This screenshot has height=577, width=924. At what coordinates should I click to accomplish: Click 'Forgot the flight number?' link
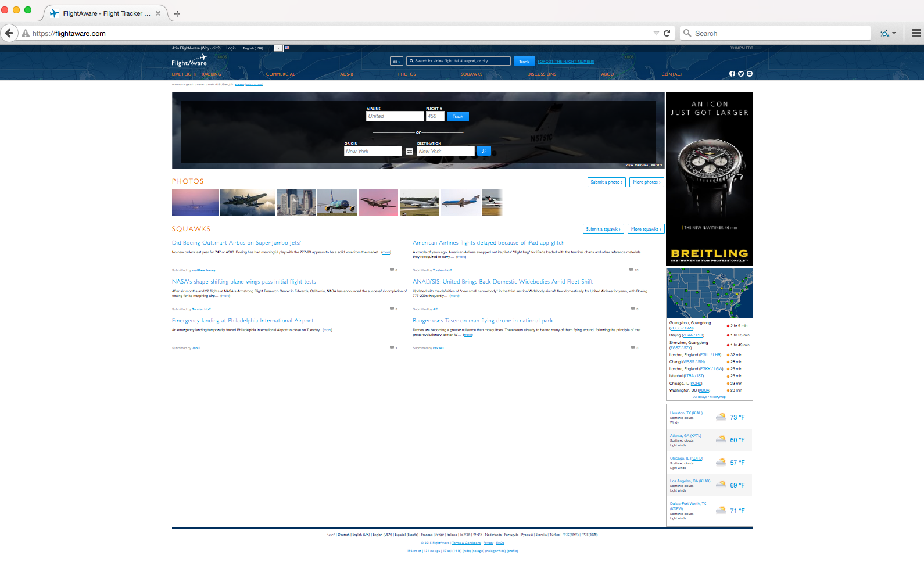coord(566,62)
